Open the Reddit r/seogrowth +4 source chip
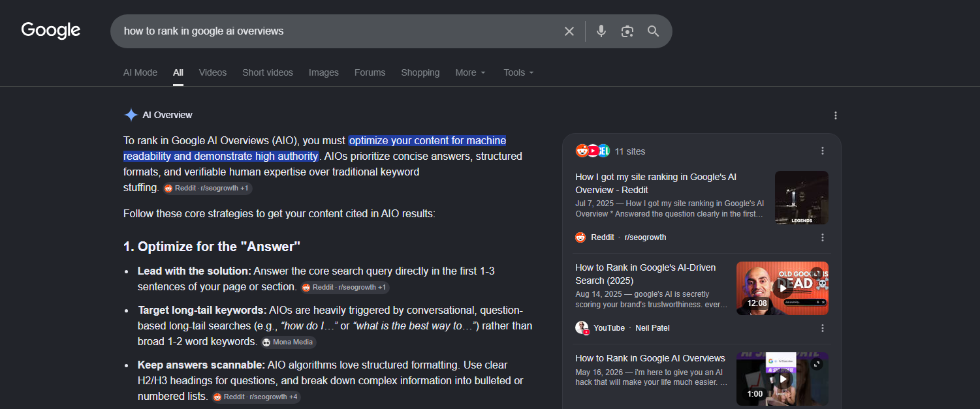This screenshot has width=980, height=409. [257, 397]
